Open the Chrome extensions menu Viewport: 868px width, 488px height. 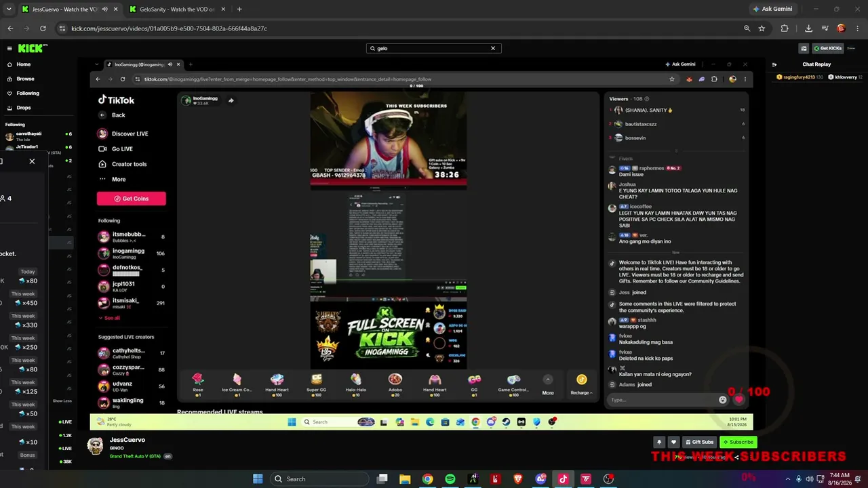pos(785,28)
